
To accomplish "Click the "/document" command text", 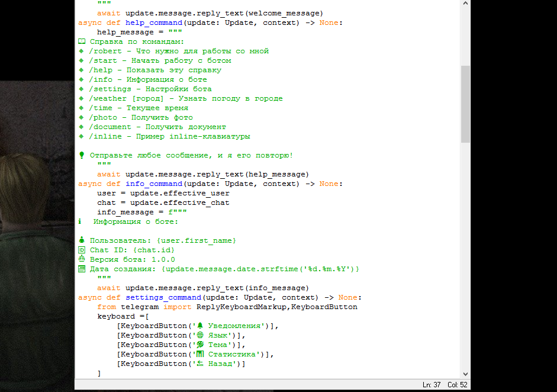I will [x=110, y=127].
